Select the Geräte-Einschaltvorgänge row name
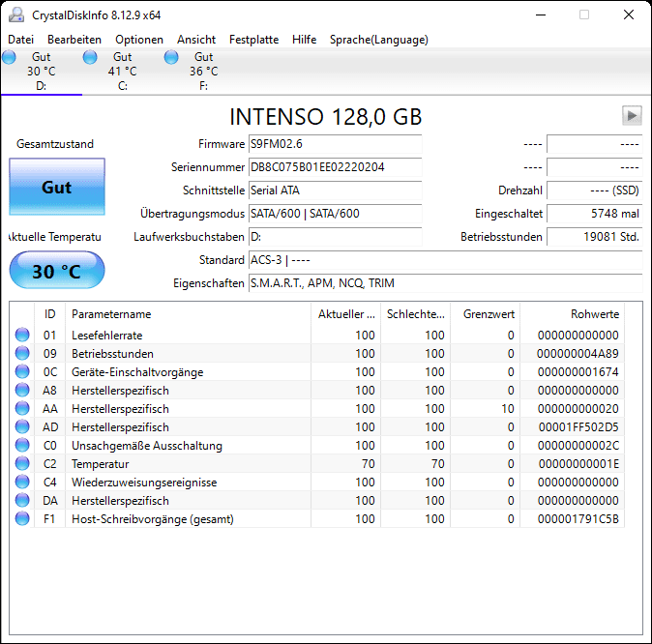Screen dimensions: 652x644 (x=137, y=372)
